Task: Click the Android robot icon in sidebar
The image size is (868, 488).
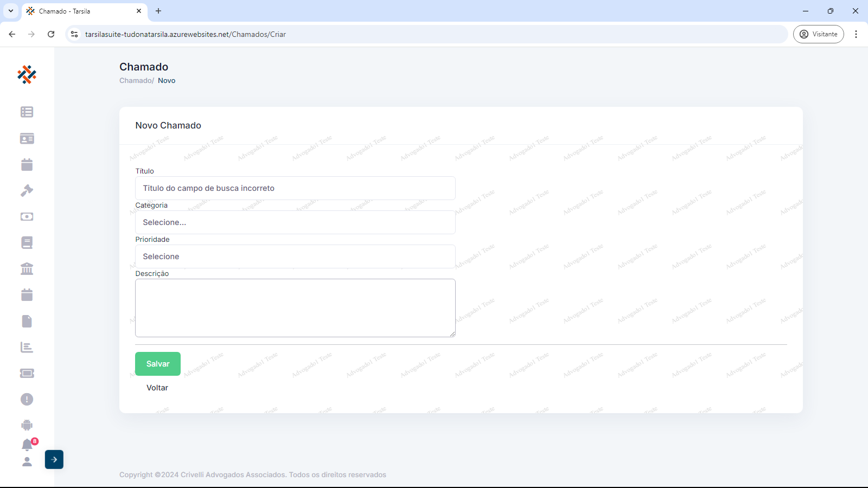Action: (x=27, y=425)
